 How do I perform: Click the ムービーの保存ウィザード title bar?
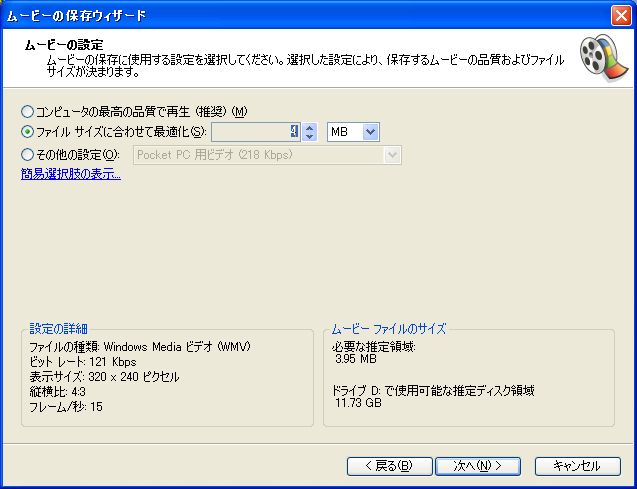point(300,15)
